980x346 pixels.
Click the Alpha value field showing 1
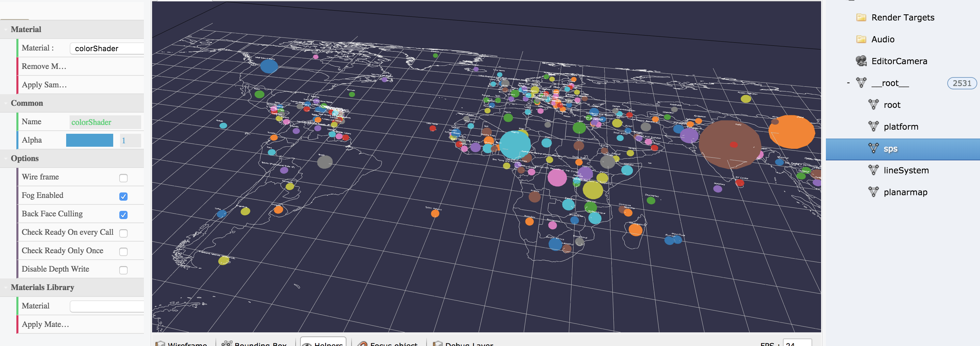[131, 141]
